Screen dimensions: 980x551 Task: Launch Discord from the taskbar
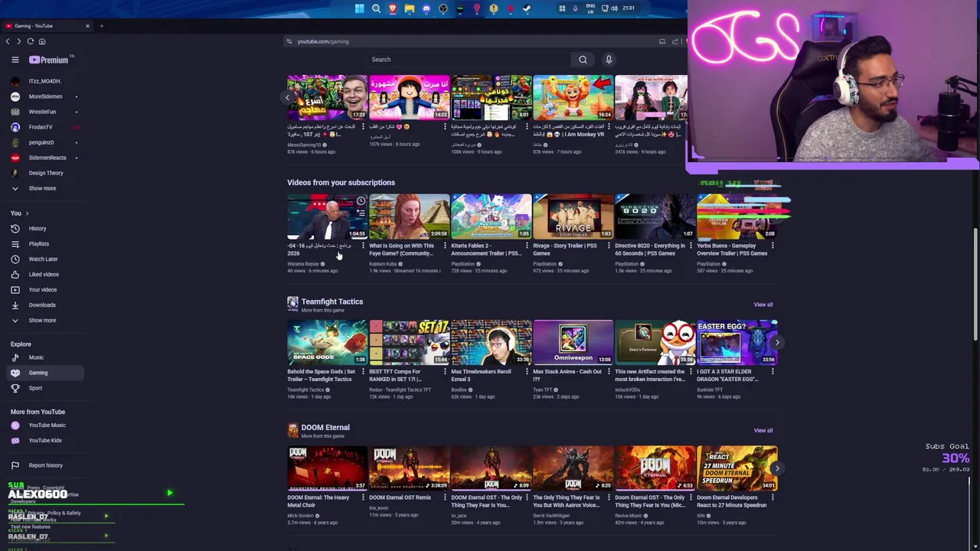(426, 8)
